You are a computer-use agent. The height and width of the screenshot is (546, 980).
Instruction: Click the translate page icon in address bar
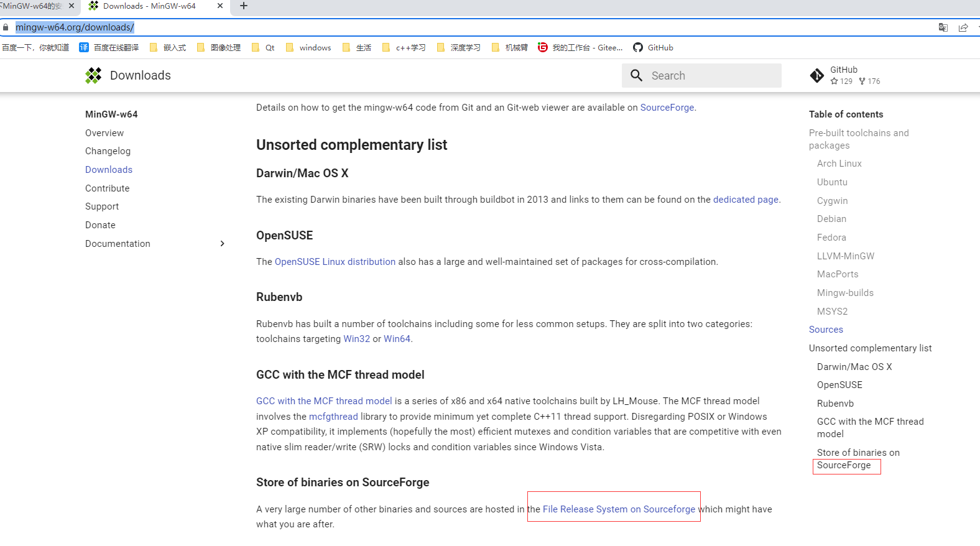pos(943,27)
